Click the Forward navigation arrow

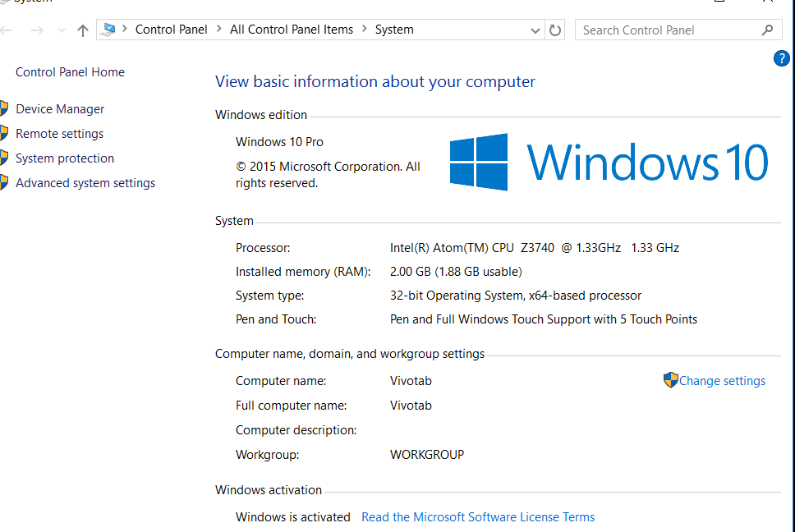pos(37,31)
